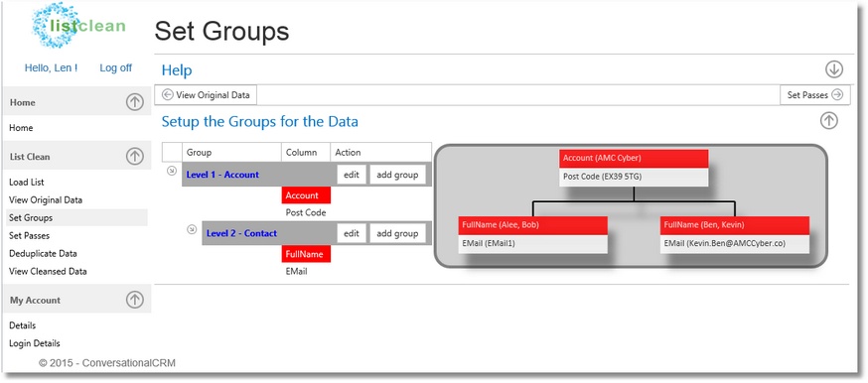Click the Post Code column cell
The width and height of the screenshot is (868, 383).
click(306, 212)
